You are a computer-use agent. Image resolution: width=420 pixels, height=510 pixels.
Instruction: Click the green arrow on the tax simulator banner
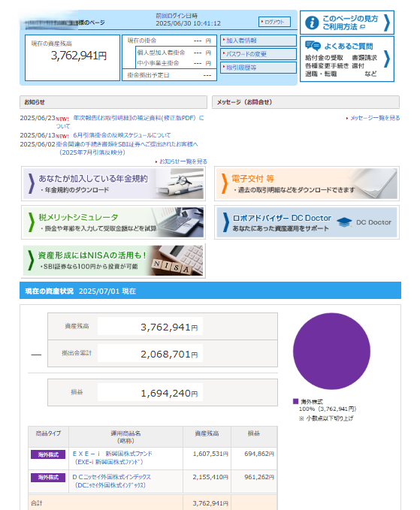tap(32, 222)
